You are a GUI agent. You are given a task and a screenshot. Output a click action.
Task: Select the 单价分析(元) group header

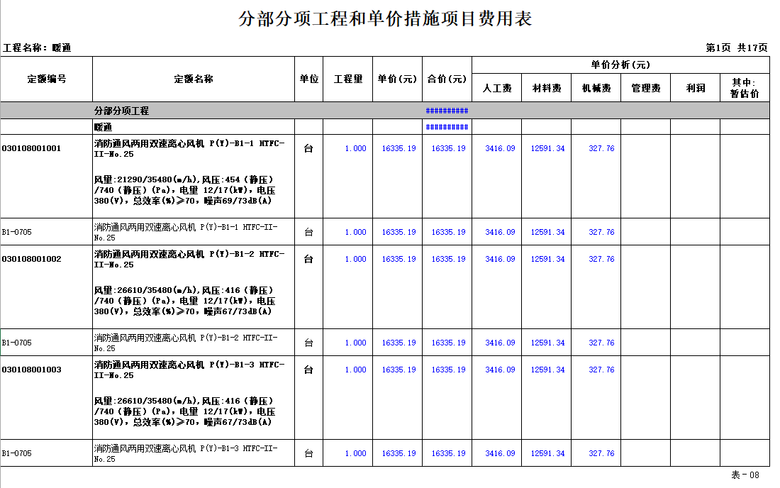click(620, 65)
